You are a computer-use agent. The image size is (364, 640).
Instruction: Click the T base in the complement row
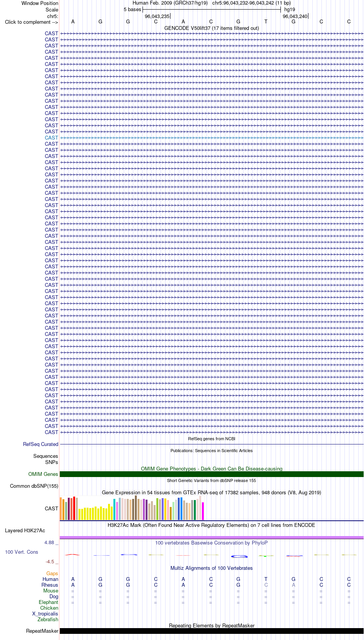click(266, 22)
